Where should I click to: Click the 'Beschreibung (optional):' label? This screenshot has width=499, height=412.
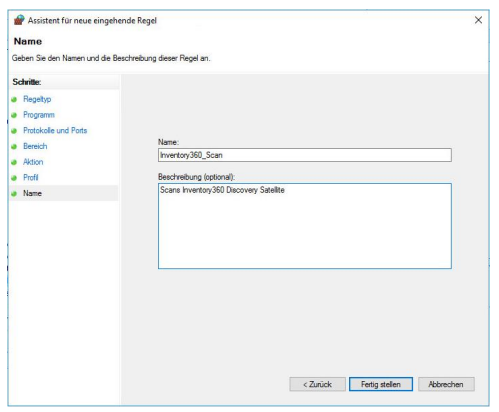(x=196, y=177)
